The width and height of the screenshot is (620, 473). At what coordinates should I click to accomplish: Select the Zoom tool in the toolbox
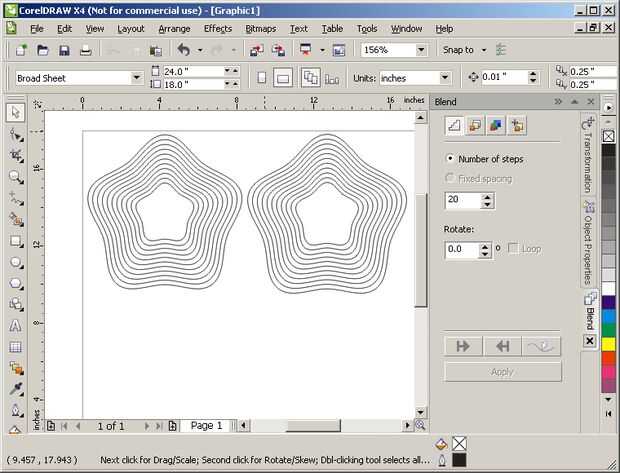coord(16,178)
